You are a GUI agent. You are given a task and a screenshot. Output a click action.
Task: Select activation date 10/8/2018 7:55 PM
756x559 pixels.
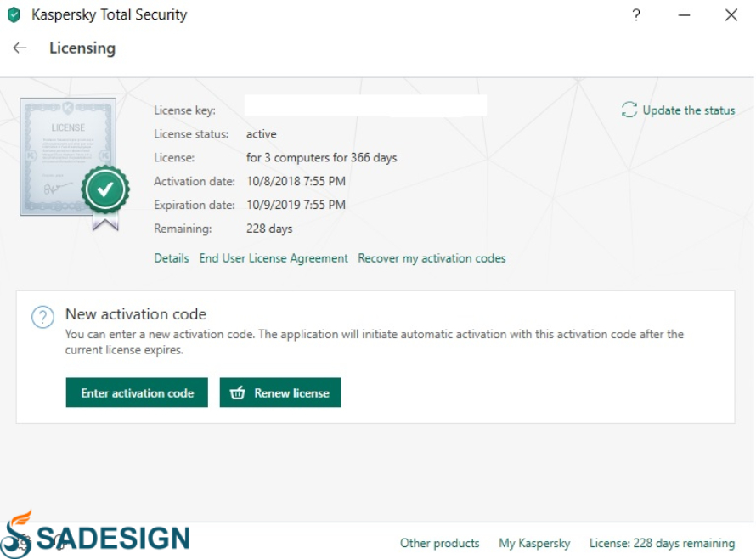point(296,181)
